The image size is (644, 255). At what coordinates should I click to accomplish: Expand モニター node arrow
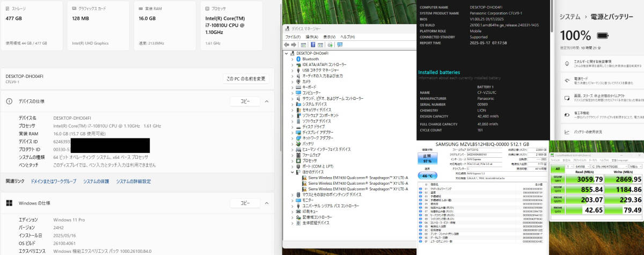tap(292, 200)
